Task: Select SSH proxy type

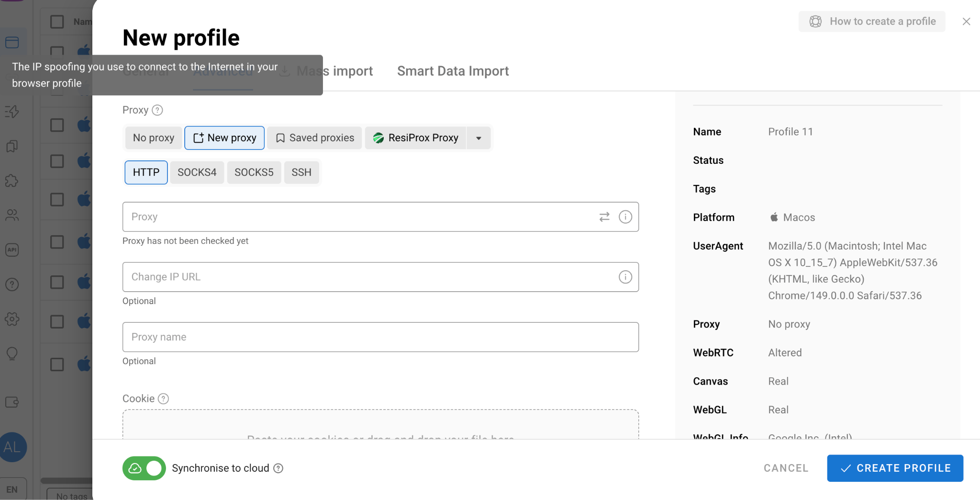Action: pos(301,172)
